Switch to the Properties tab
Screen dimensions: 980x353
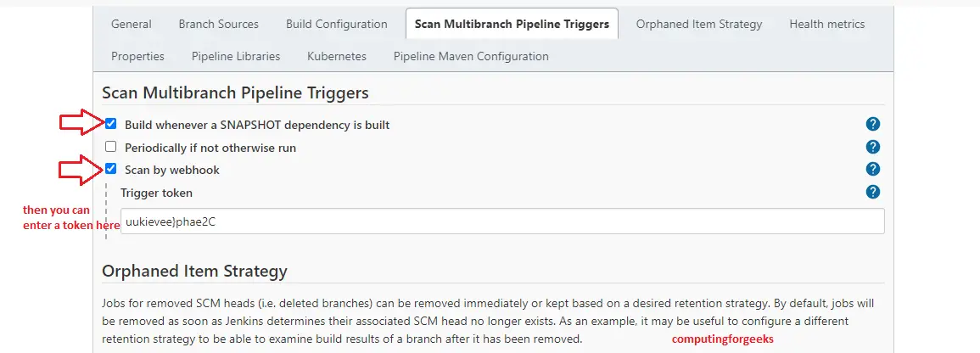(137, 56)
